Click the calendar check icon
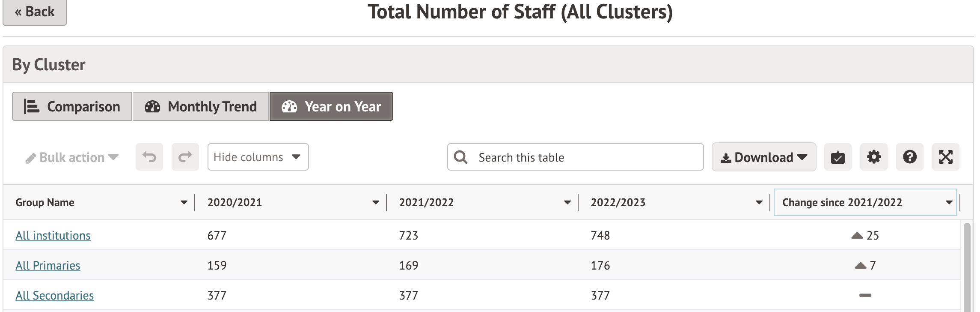The width and height of the screenshot is (980, 312). click(x=837, y=157)
